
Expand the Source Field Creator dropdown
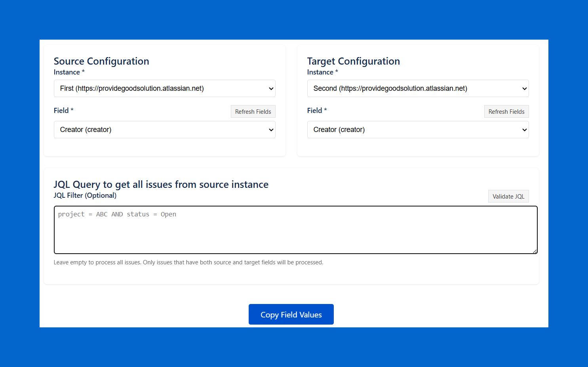click(164, 130)
